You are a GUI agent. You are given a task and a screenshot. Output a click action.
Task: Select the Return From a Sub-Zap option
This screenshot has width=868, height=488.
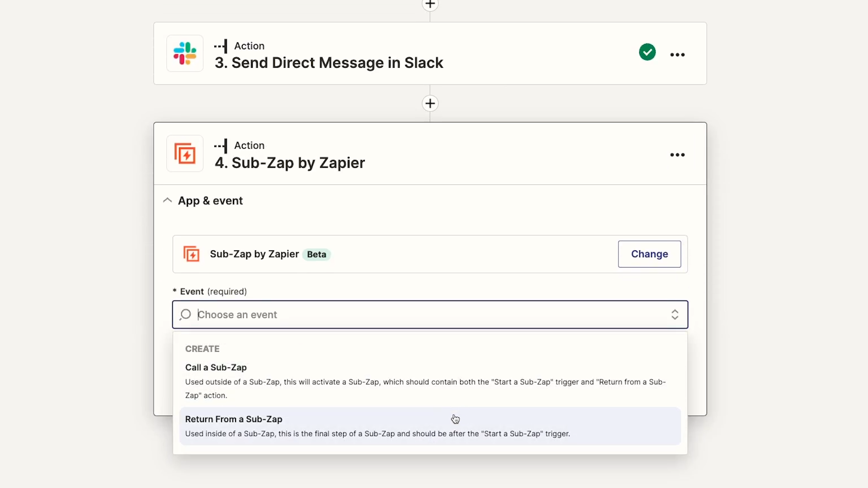430,426
